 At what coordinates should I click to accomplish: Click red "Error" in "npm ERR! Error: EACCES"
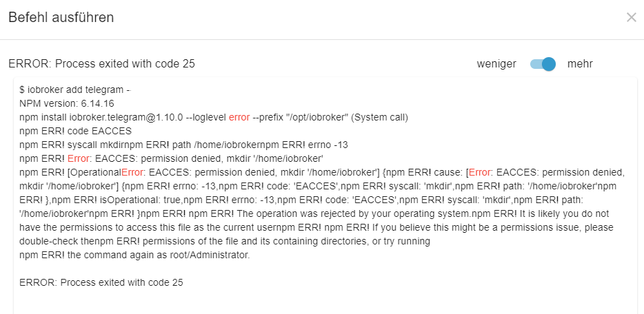tap(79, 158)
